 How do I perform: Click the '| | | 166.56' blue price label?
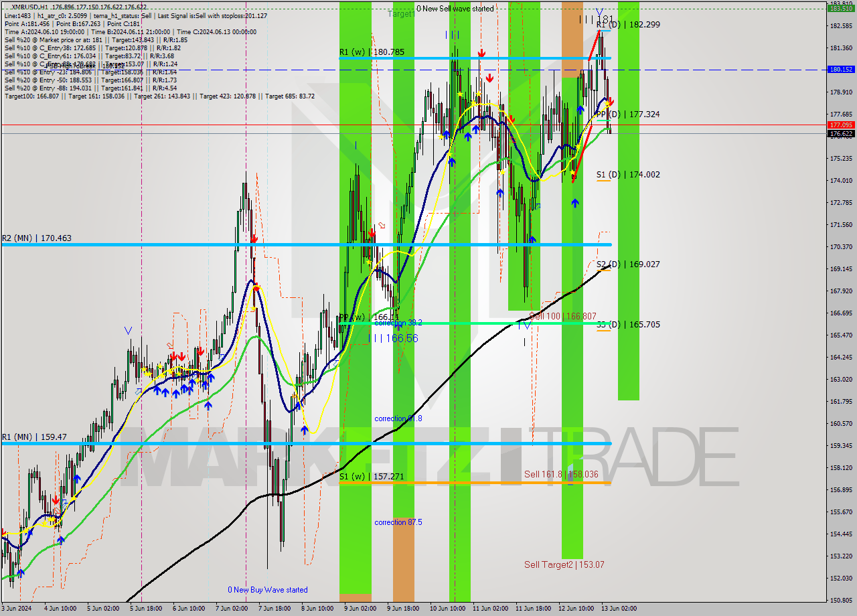(x=393, y=338)
